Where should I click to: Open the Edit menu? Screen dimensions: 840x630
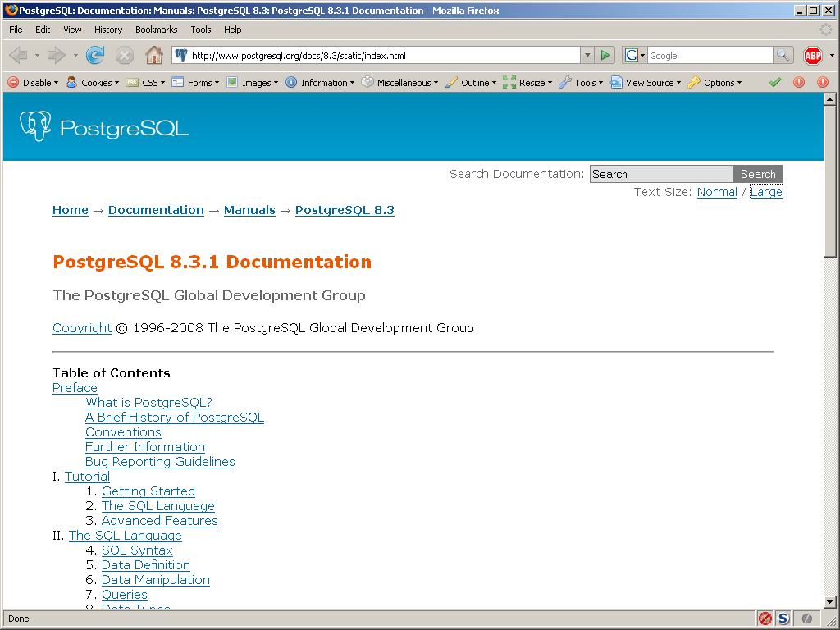tap(43, 30)
